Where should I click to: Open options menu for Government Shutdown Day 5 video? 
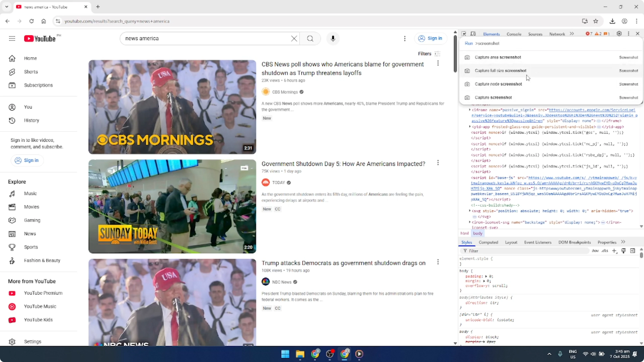point(438,163)
